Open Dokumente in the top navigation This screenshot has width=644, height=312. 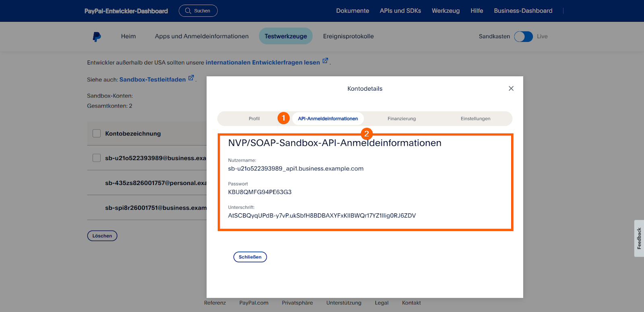pos(353,11)
